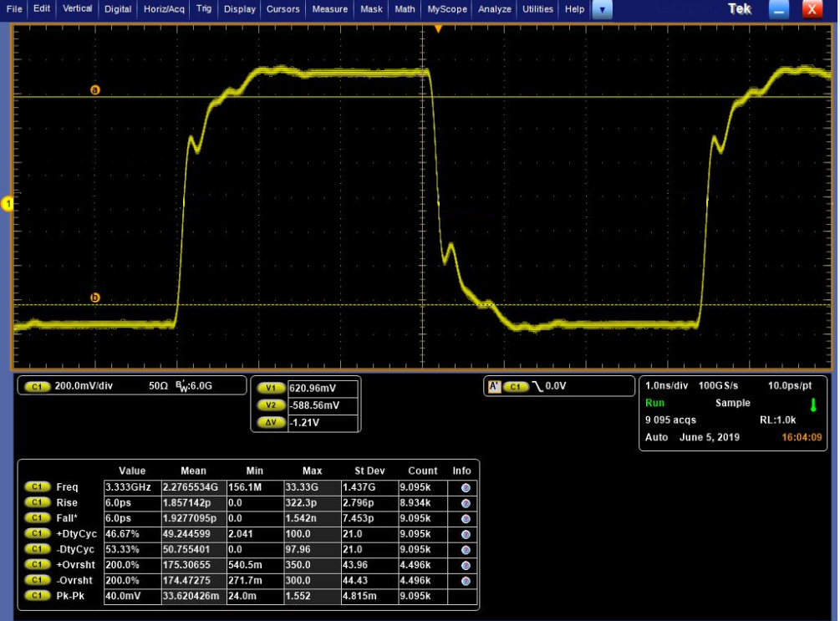This screenshot has height=621, width=840.
Task: Expand the menu bar dropdown arrow after Help
Action: 603,9
